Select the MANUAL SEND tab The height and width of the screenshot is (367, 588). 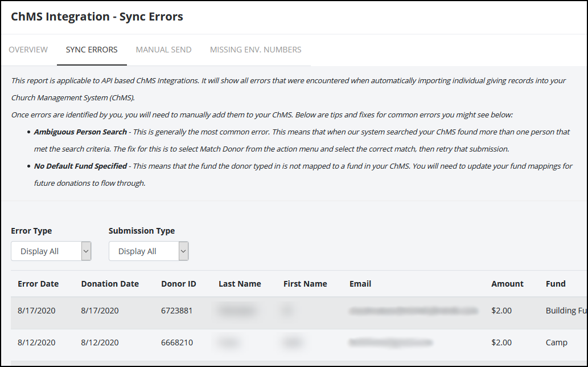pos(163,50)
